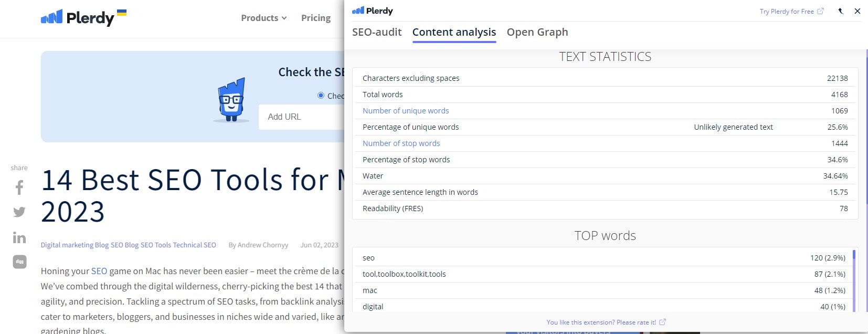Click the 'digital' entry in TOP words
This screenshot has width=868, height=334.
pos(373,307)
